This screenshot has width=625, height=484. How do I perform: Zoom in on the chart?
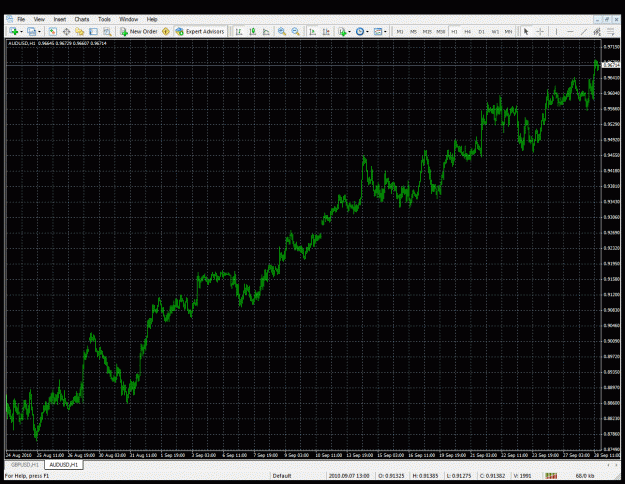pyautogui.click(x=282, y=31)
